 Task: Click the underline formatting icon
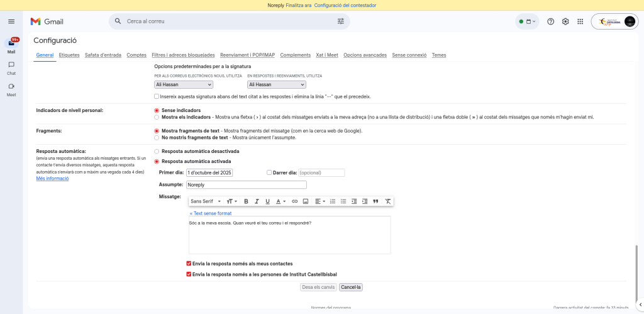click(x=267, y=201)
